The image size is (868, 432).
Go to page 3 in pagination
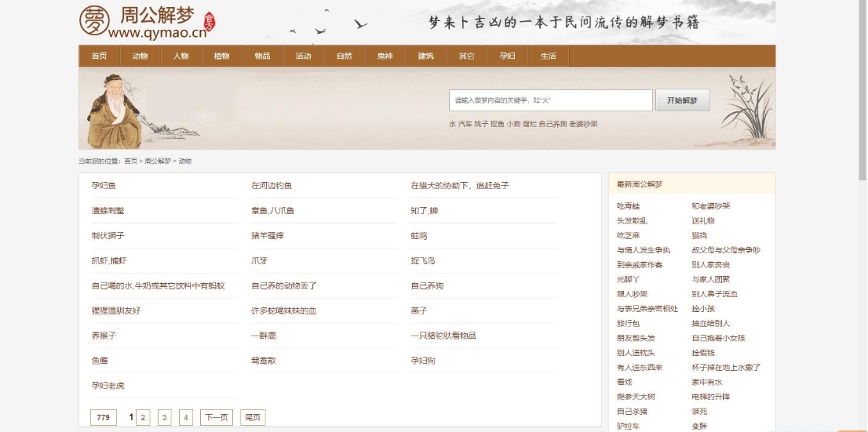pos(164,418)
